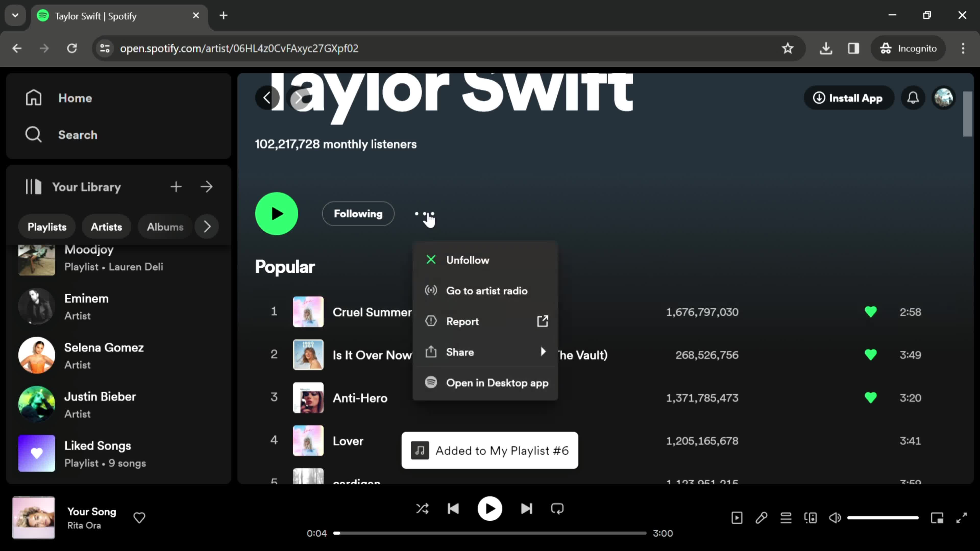Bookmark this page with star icon
The height and width of the screenshot is (551, 980).
click(x=788, y=48)
